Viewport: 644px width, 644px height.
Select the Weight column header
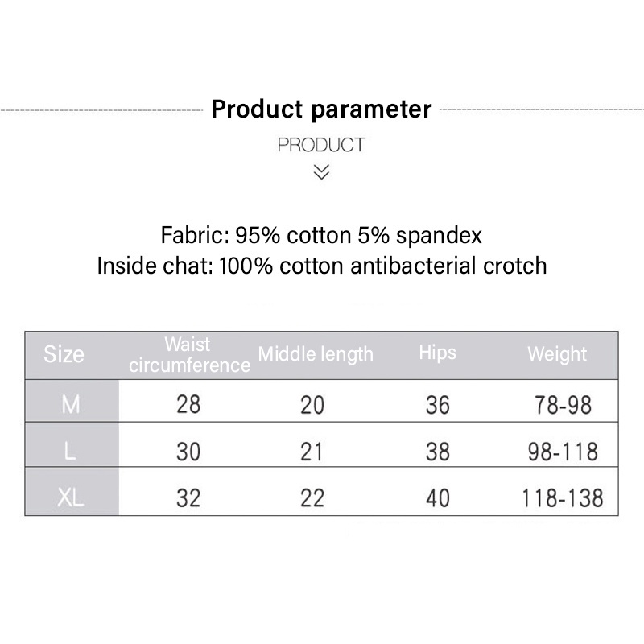click(557, 354)
